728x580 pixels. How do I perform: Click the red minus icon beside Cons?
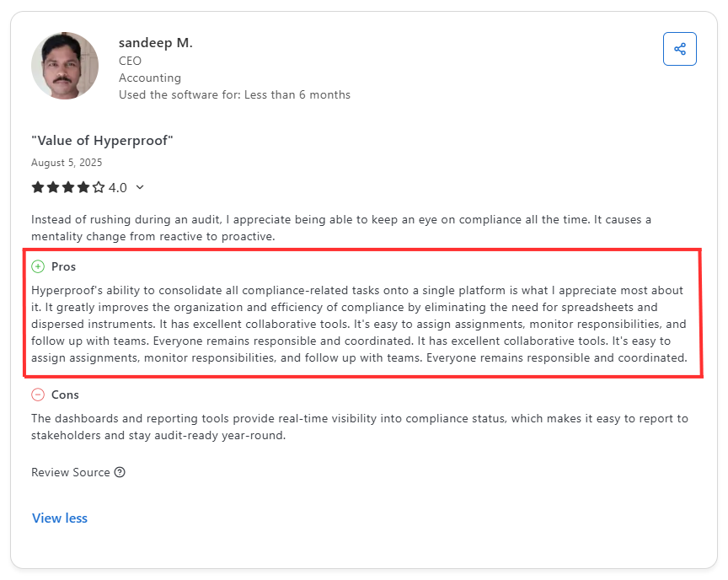(x=37, y=394)
